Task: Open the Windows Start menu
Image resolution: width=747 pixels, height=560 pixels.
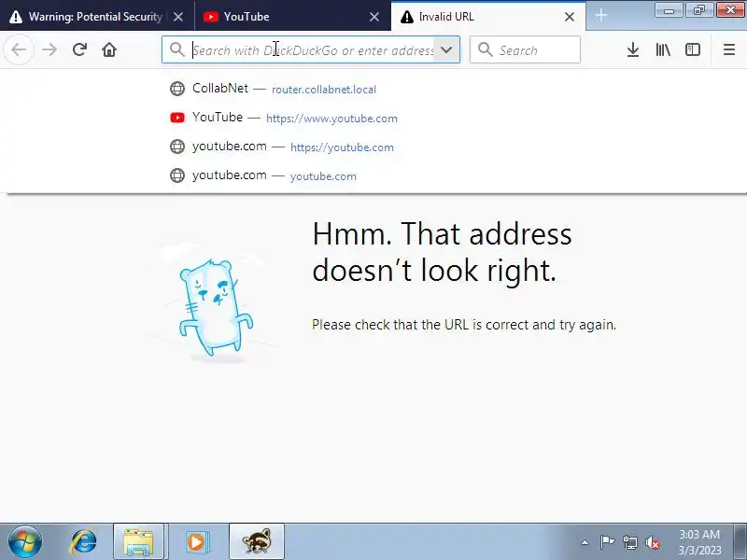Action: 24,542
